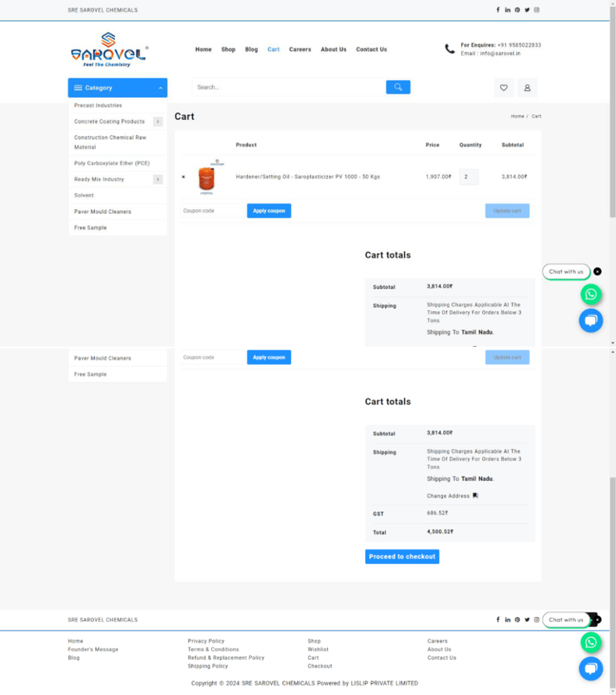Click the lower Update cart button
The width and height of the screenshot is (616, 695).
tap(507, 357)
